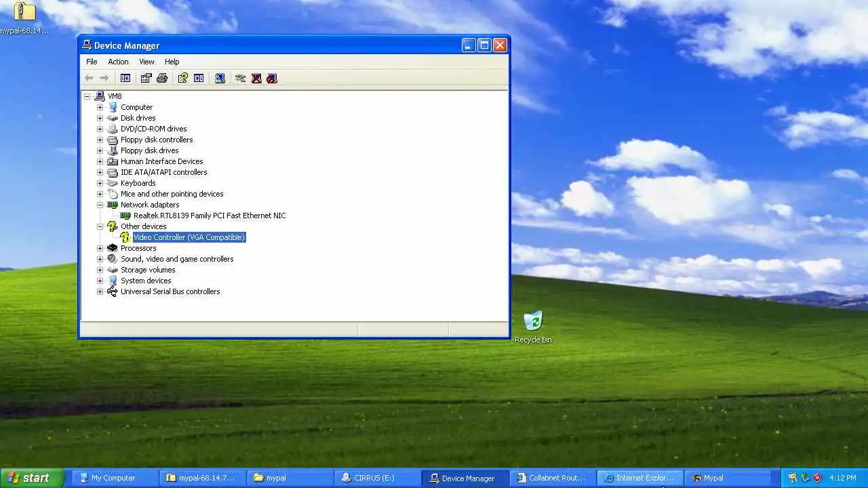The width and height of the screenshot is (868, 488).
Task: Click the toolbar icon after the Help icon
Action: [x=199, y=78]
